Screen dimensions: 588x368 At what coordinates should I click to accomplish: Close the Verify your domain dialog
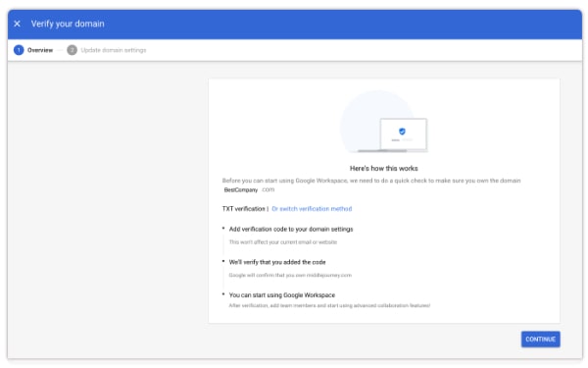point(18,24)
